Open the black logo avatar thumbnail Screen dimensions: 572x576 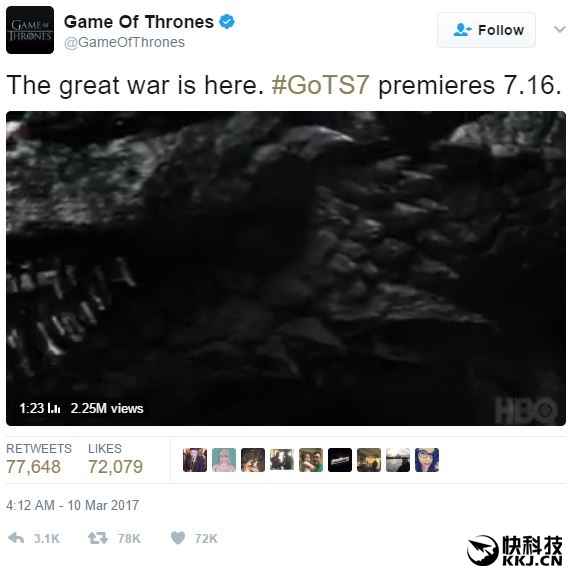click(x=340, y=460)
